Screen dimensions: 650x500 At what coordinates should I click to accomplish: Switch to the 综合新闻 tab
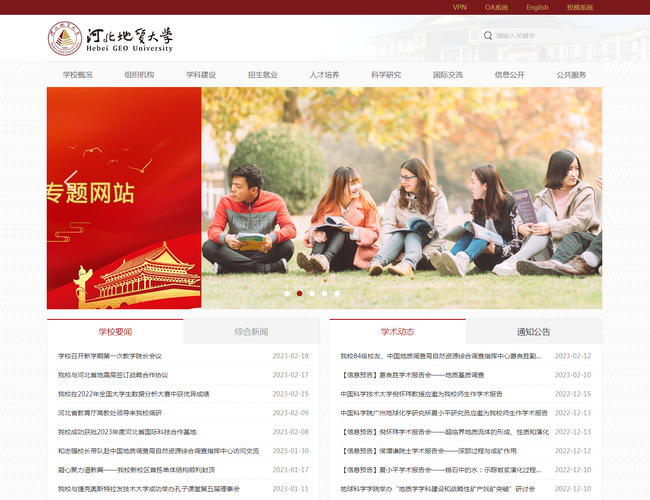251,331
